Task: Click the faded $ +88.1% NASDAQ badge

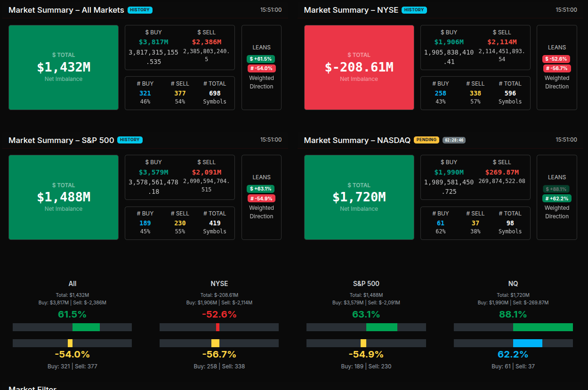Action: pos(556,189)
